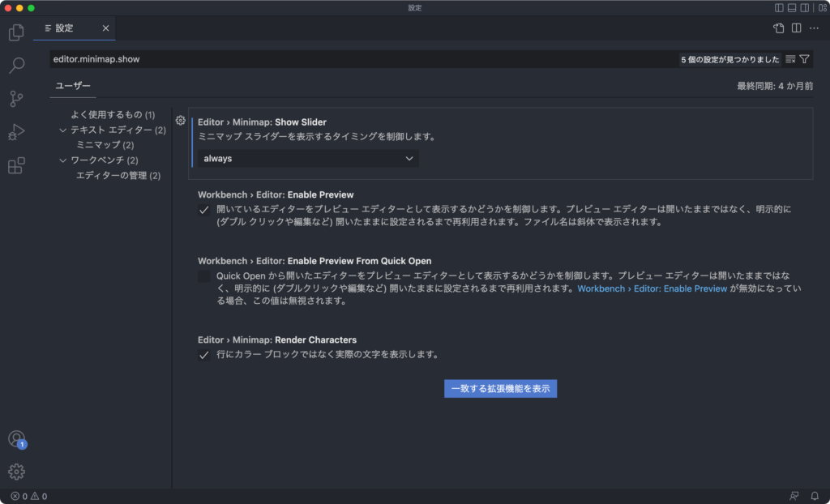Image resolution: width=830 pixels, height=504 pixels.
Task: Toggle Minimap Render Characters checkbox
Action: point(204,355)
